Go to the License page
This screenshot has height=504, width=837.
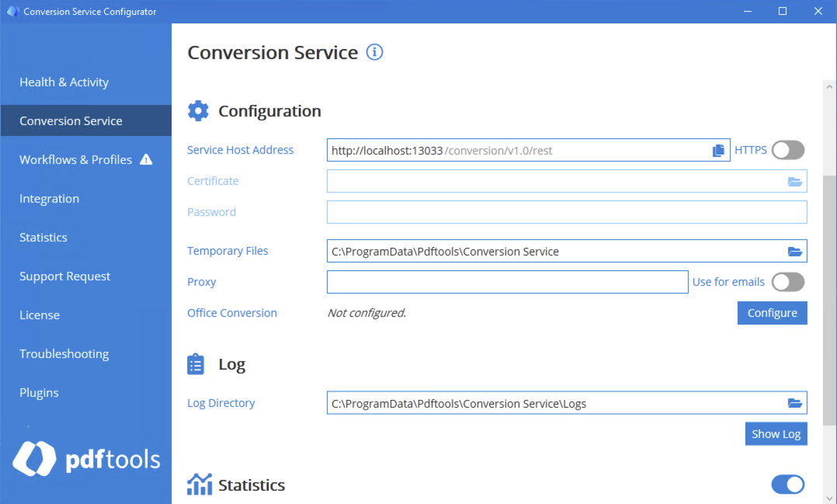(x=86, y=315)
